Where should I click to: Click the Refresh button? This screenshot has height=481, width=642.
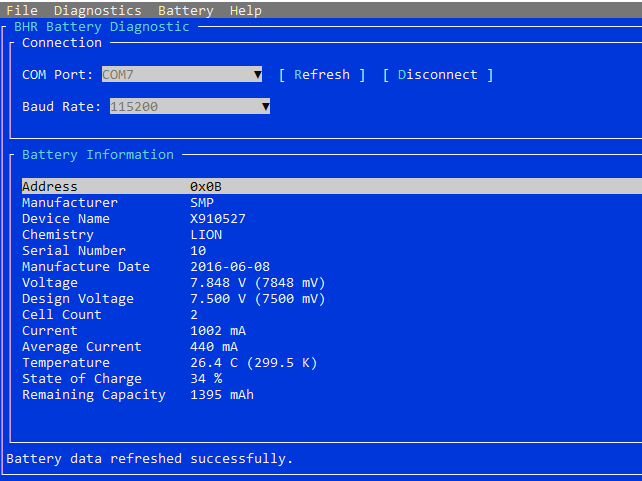point(322,75)
